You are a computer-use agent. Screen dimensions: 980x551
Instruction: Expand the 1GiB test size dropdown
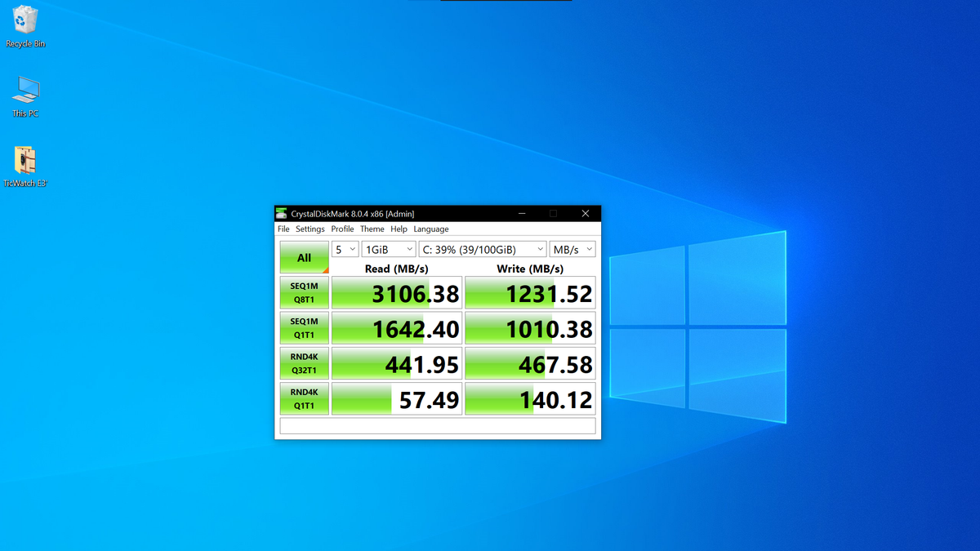click(x=389, y=250)
